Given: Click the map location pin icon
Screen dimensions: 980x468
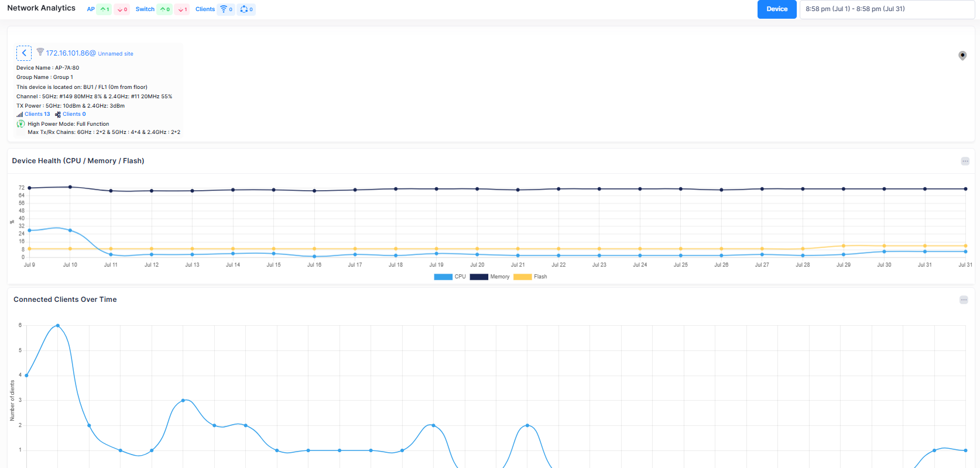Looking at the screenshot, I should [962, 56].
